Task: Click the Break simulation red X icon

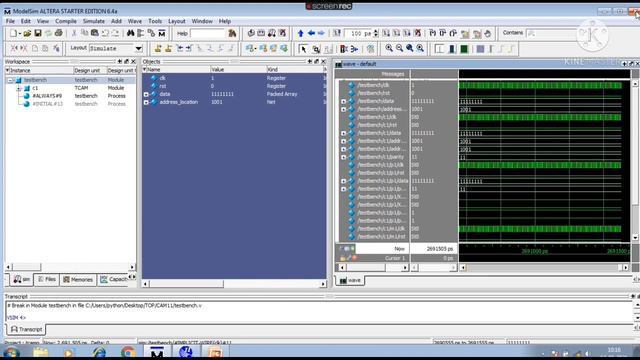Action: [x=418, y=33]
